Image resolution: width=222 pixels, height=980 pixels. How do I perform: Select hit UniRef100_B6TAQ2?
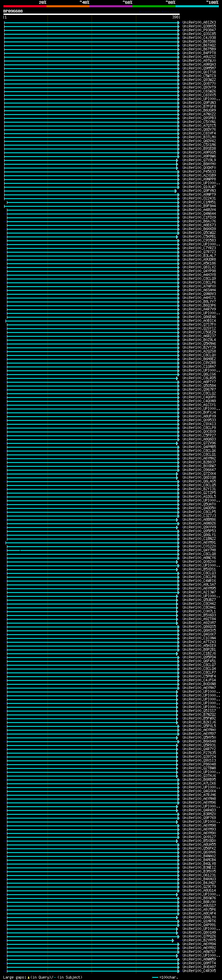199,45
